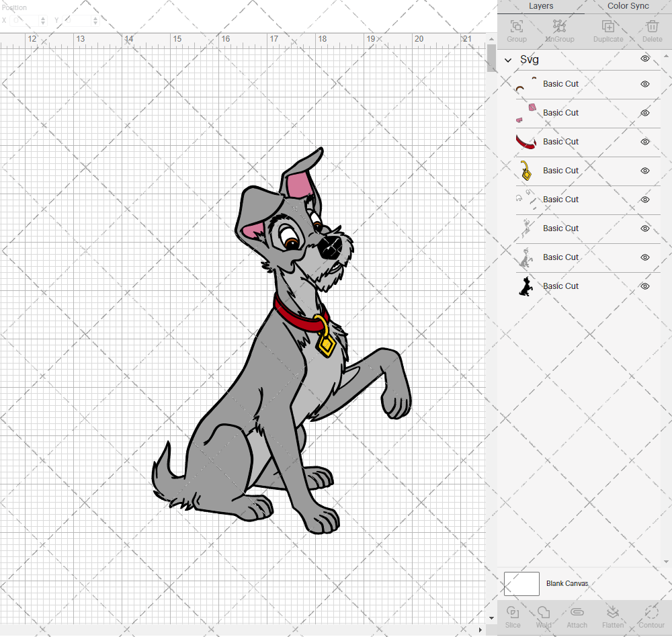
Task: Click the Y position stepper arrows
Action: [x=95, y=21]
